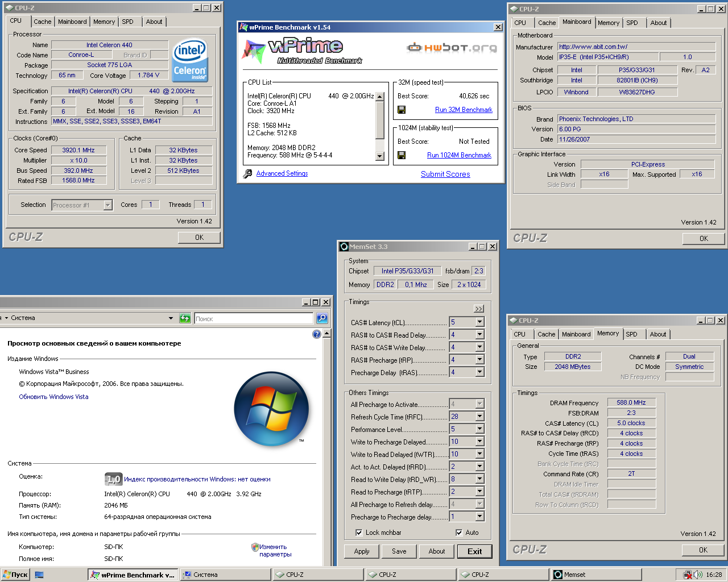Click the Advanced Settings wrench icon
Screen dimensions: 728x582
[247, 174]
